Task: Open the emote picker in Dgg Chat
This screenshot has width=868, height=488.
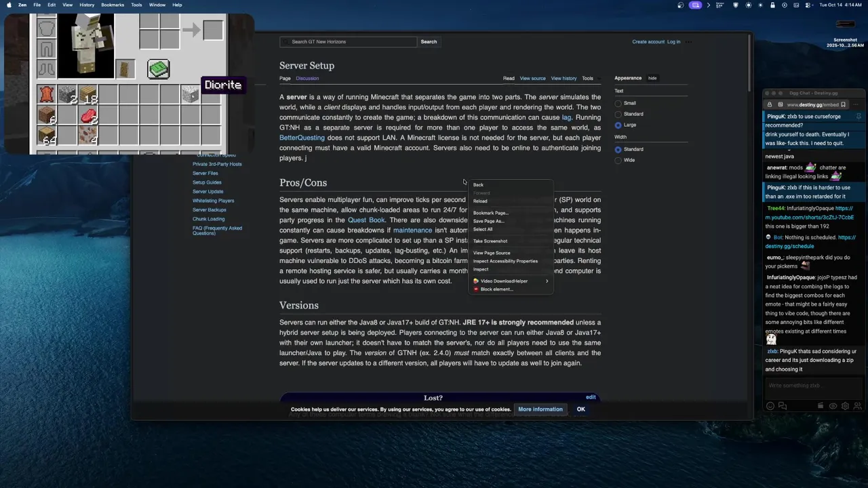Action: tap(770, 406)
